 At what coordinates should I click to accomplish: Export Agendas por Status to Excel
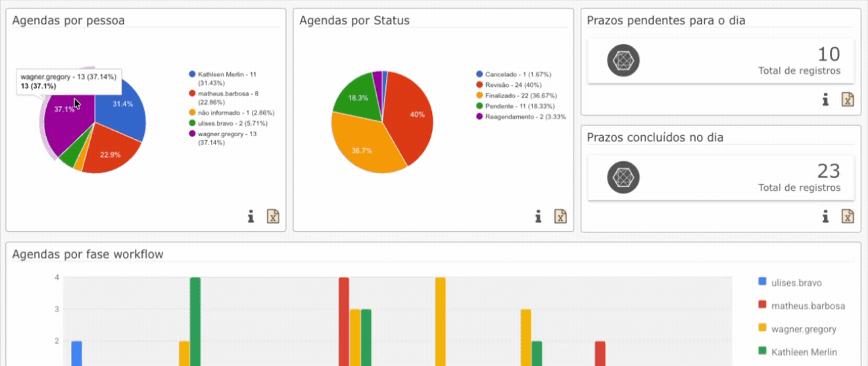560,216
